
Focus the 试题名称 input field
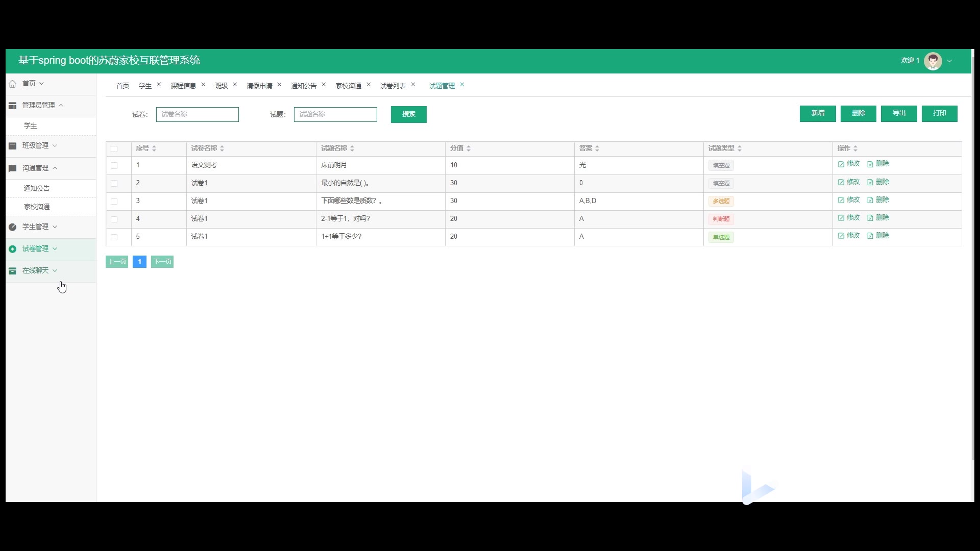[x=335, y=114]
